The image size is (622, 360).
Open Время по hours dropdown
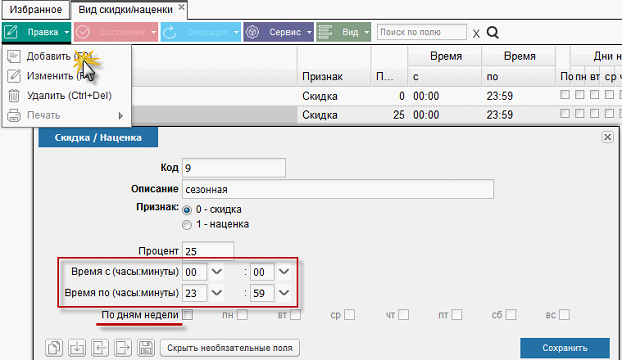(217, 293)
